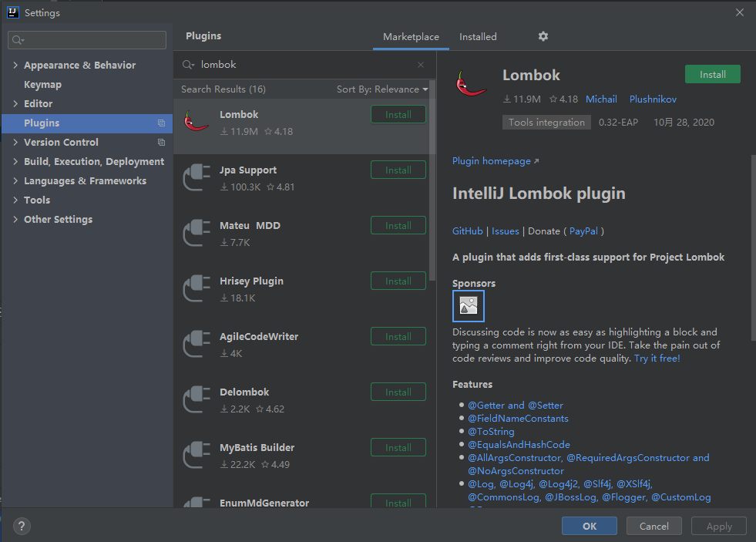The height and width of the screenshot is (542, 756).
Task: Install the Jpa Support plugin
Action: [398, 170]
